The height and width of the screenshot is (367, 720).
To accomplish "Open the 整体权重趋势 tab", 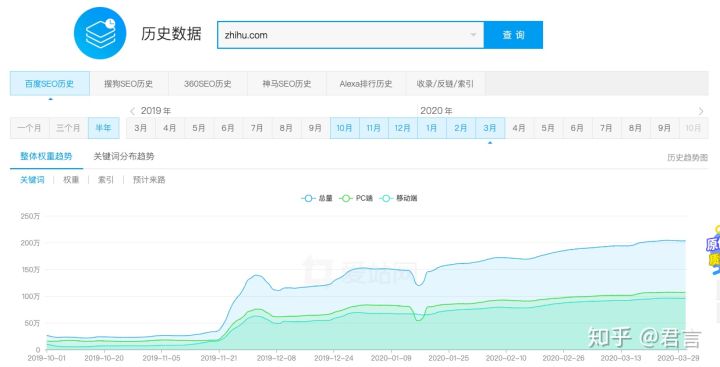I will point(46,157).
